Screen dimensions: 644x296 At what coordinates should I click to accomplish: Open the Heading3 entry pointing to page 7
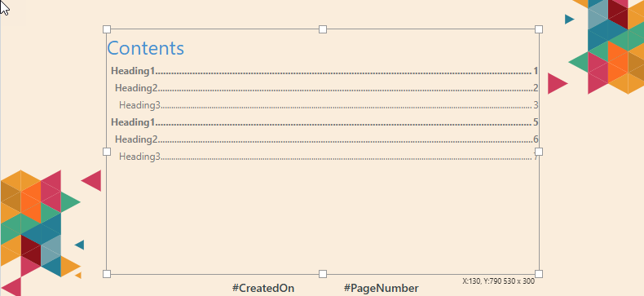[x=329, y=157]
